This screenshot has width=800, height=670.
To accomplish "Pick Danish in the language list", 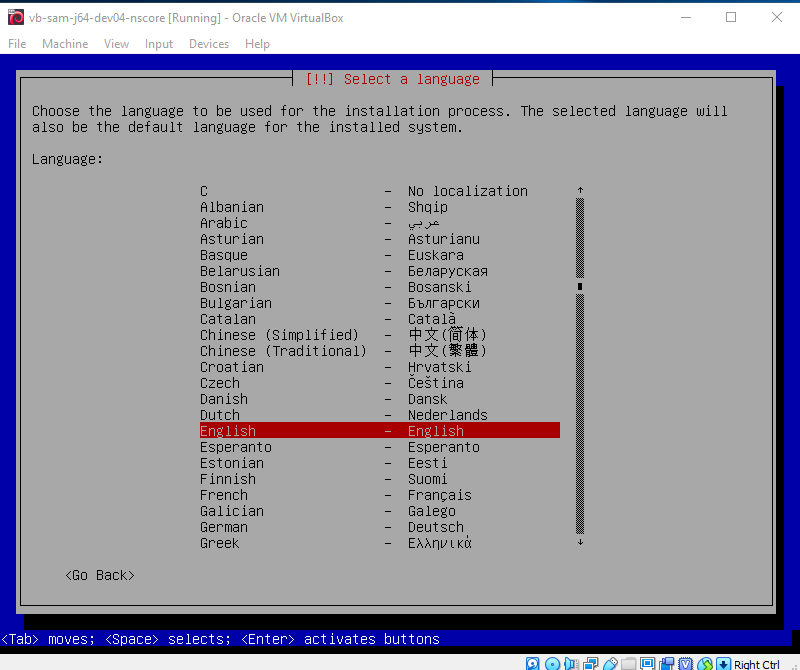I will click(380, 399).
